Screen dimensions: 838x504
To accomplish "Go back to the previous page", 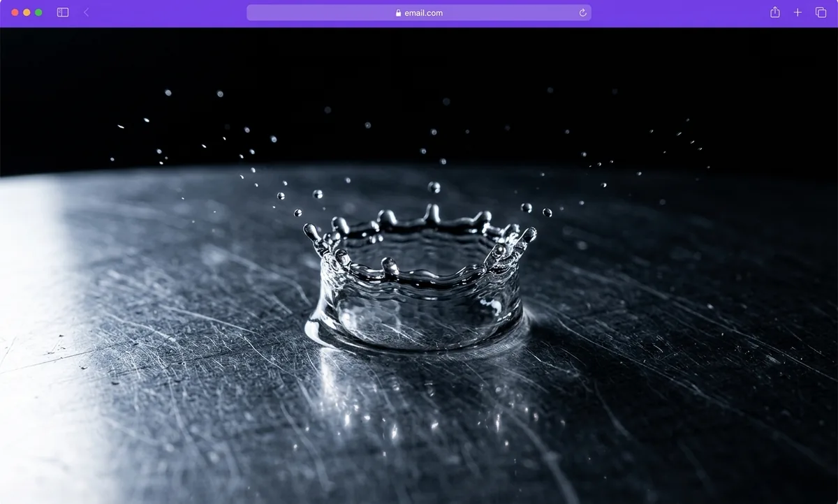I will tap(87, 13).
